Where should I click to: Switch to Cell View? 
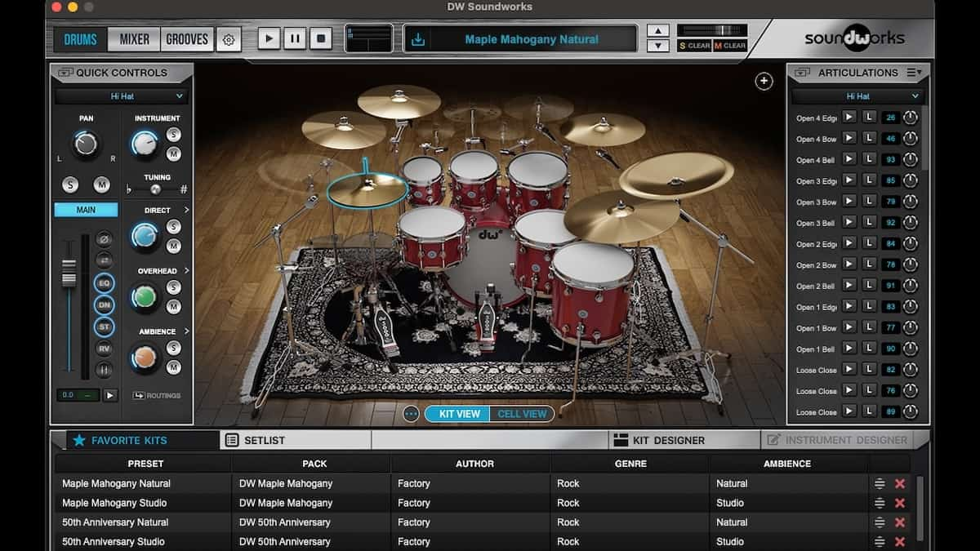(522, 414)
